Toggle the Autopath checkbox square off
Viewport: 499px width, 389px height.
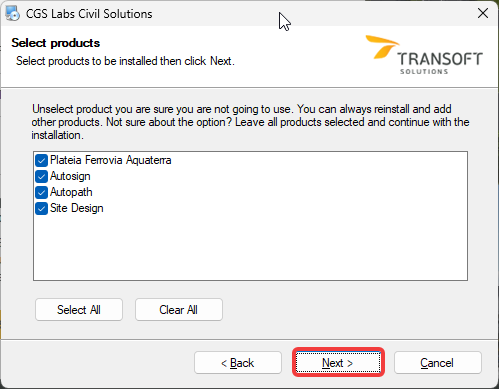coord(41,192)
